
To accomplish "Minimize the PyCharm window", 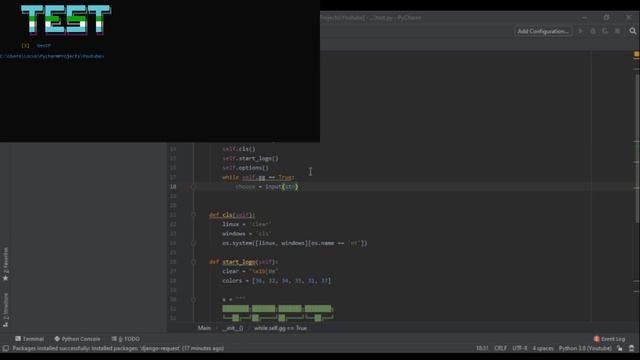I will tap(584, 18).
